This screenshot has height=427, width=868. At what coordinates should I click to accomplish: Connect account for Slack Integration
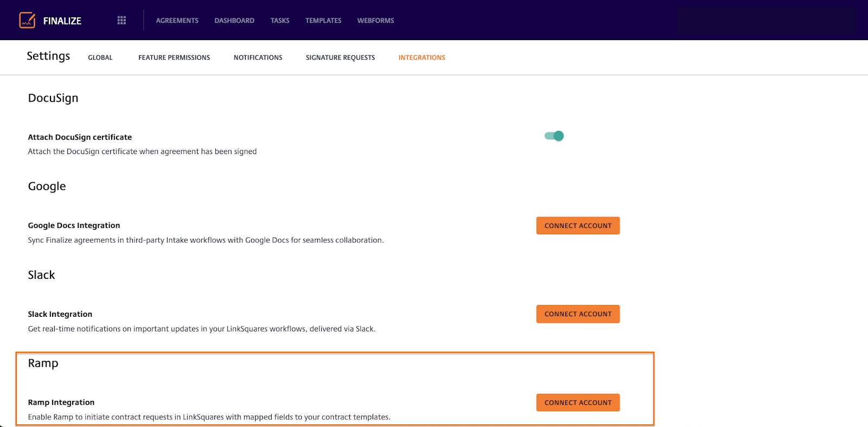coord(578,314)
